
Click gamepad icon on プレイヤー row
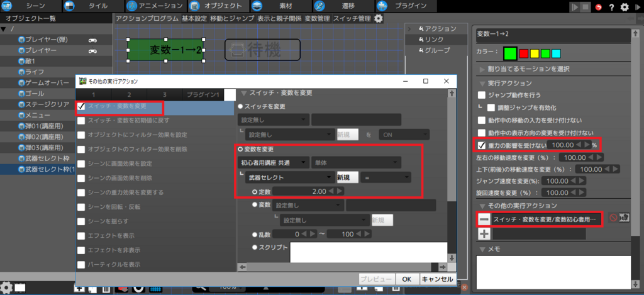click(x=92, y=50)
